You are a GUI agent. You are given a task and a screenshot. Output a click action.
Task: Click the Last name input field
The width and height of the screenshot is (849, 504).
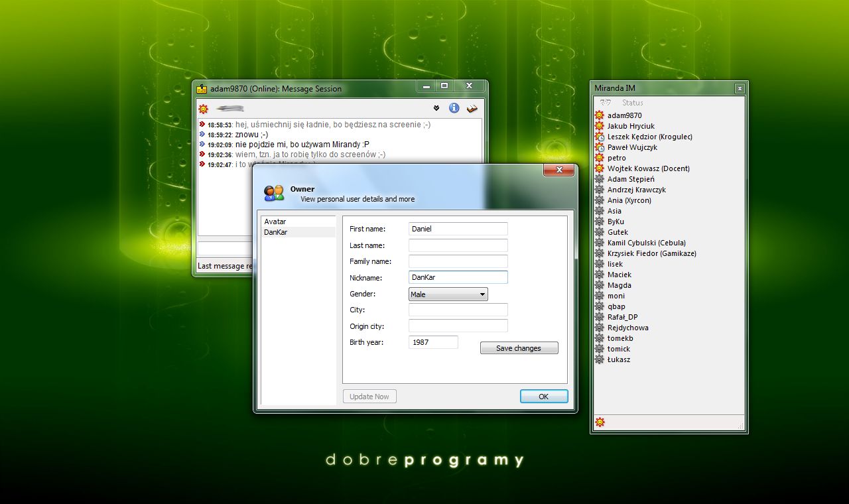(x=458, y=245)
